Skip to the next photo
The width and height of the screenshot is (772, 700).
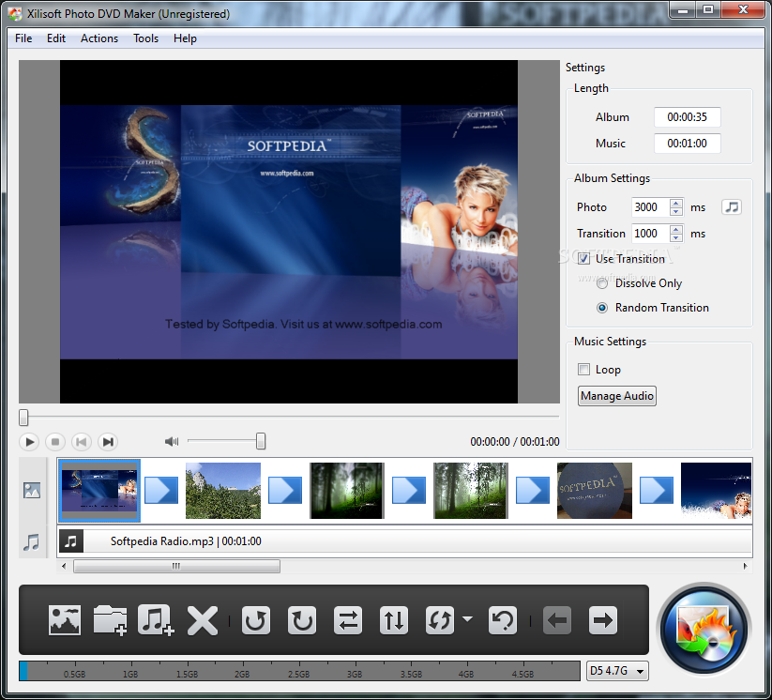(x=108, y=442)
